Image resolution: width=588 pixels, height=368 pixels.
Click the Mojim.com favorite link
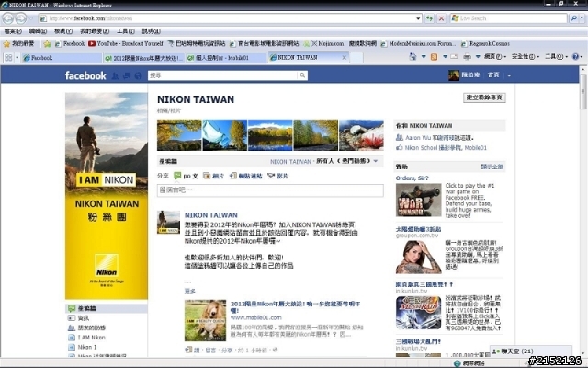tap(328, 43)
